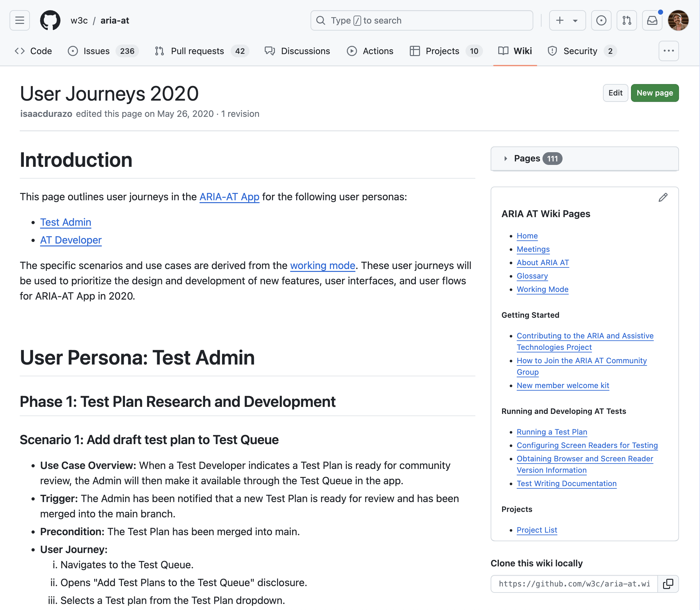Follow the Test Writing Documentation link
The image size is (700, 610).
tap(566, 483)
